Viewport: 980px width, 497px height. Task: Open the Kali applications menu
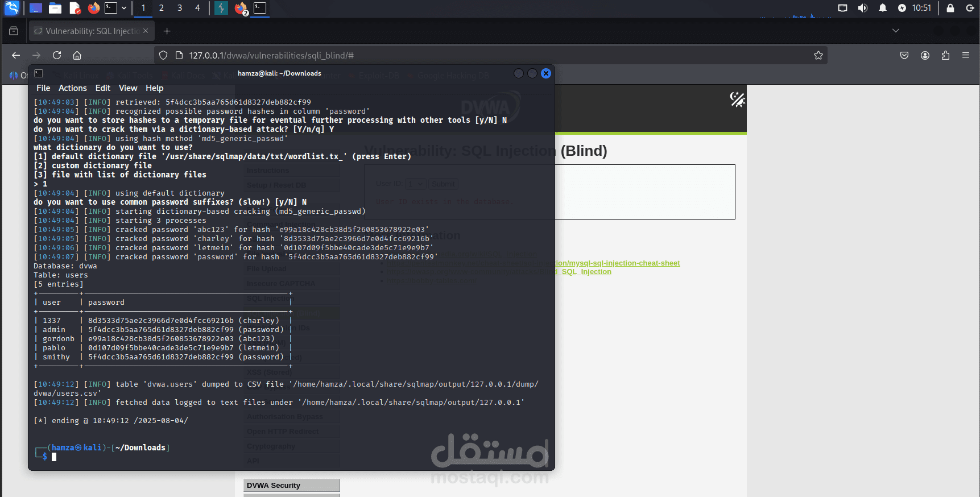click(x=12, y=8)
